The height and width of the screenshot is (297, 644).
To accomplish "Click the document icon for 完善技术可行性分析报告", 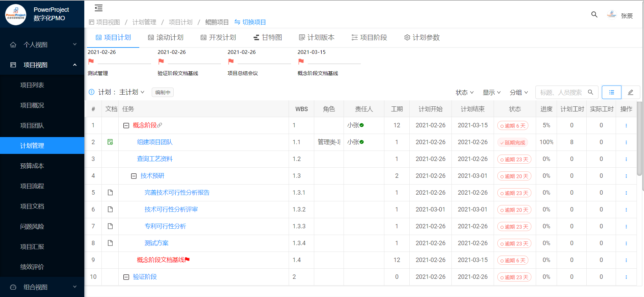I will (x=110, y=193).
